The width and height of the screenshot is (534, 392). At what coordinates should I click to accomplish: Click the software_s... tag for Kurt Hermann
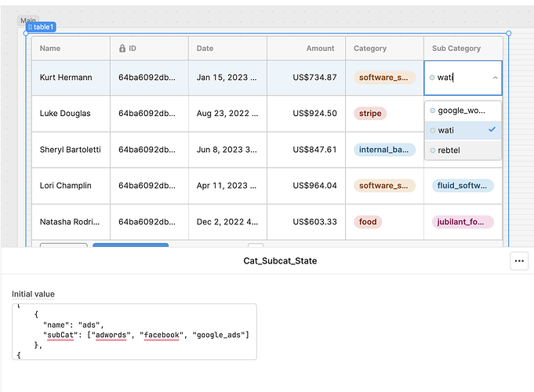pyautogui.click(x=384, y=78)
